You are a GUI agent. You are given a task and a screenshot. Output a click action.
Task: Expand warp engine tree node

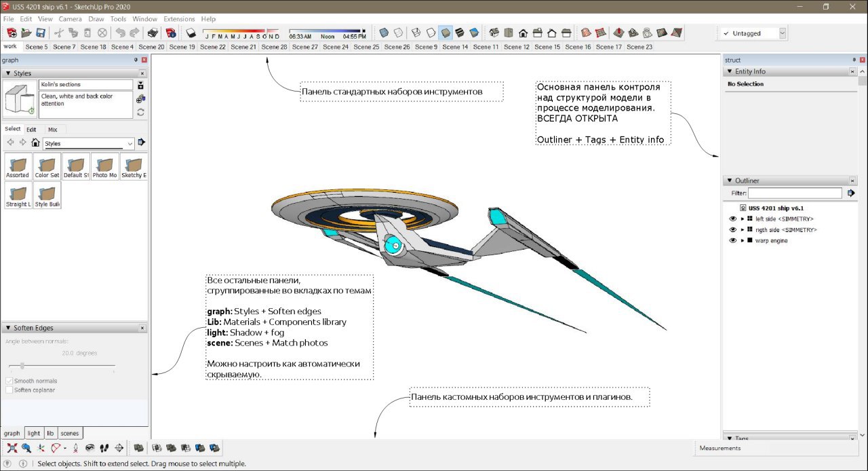coord(743,241)
